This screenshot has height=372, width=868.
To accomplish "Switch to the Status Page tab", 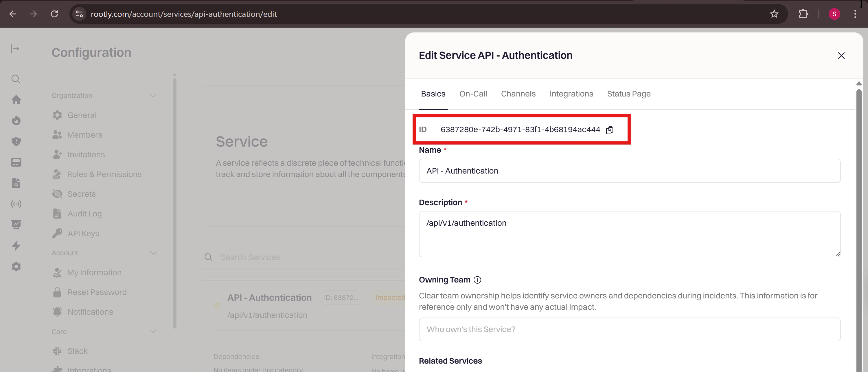I will [628, 94].
